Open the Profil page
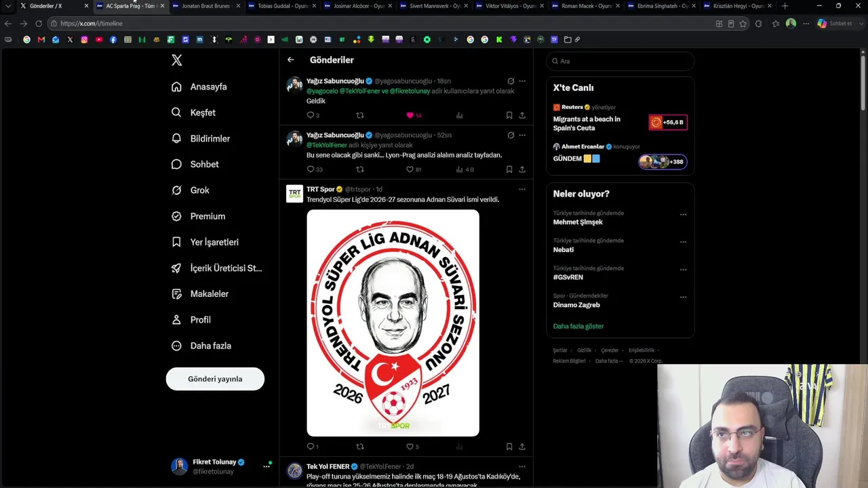Viewport: 868px width, 488px height. [x=191, y=320]
